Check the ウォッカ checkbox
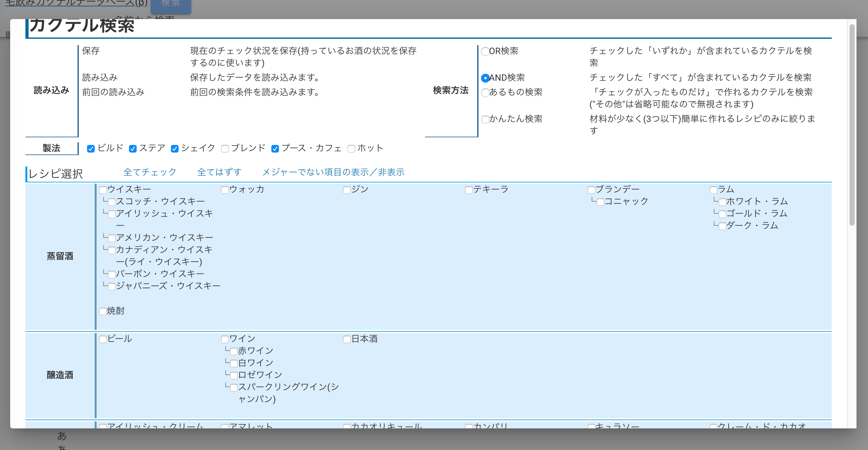 click(x=225, y=190)
